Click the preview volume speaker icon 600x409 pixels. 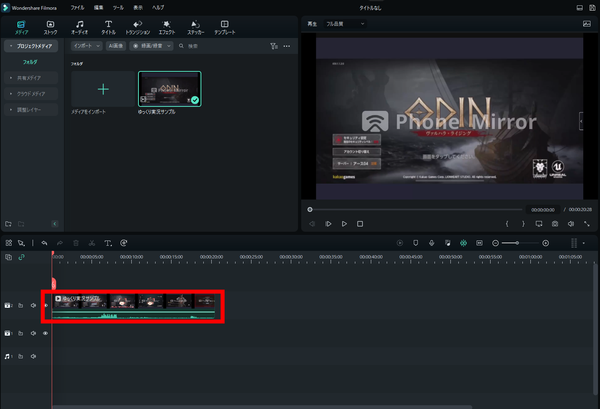point(571,224)
